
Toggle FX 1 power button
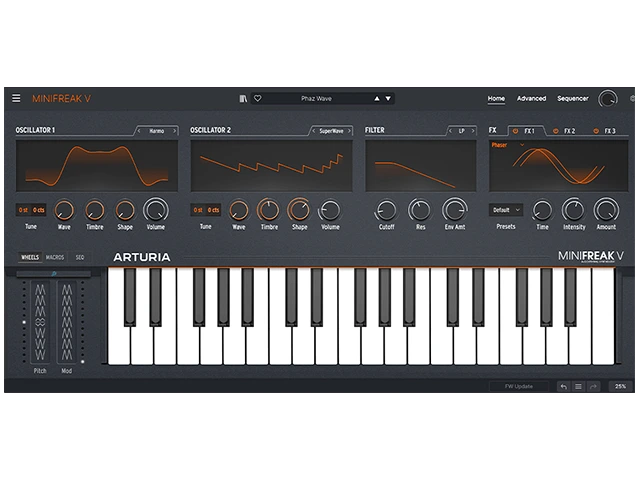515,131
